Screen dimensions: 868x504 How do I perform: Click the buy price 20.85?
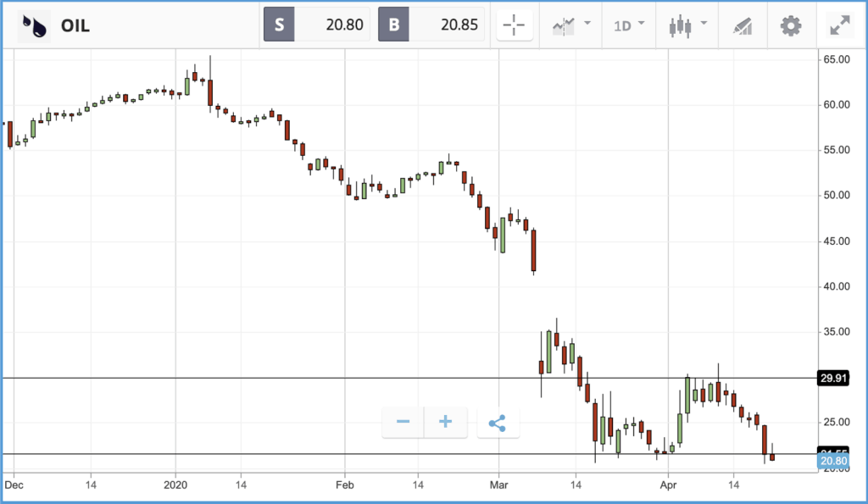tap(459, 25)
